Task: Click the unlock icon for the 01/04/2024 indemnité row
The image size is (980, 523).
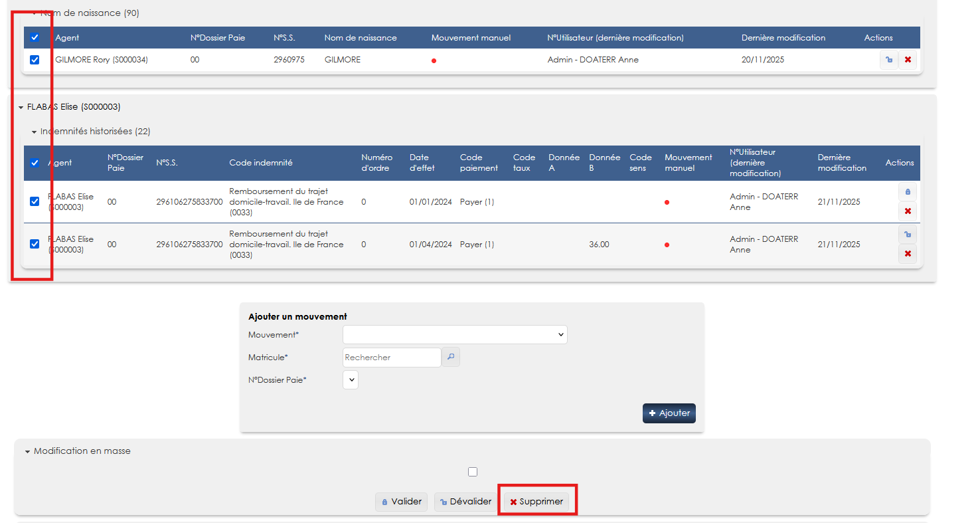Action: coord(908,234)
